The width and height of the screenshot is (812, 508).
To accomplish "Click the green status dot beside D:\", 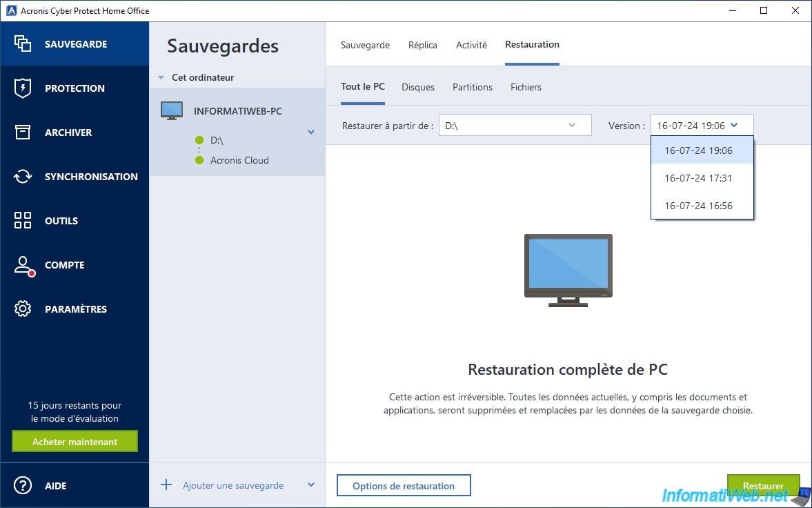I will coord(199,140).
